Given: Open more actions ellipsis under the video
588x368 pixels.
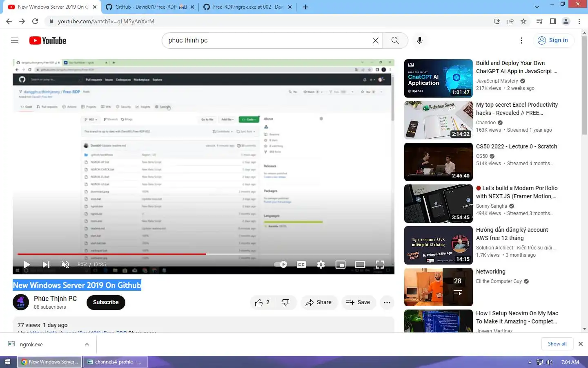Looking at the screenshot, I should [387, 303].
